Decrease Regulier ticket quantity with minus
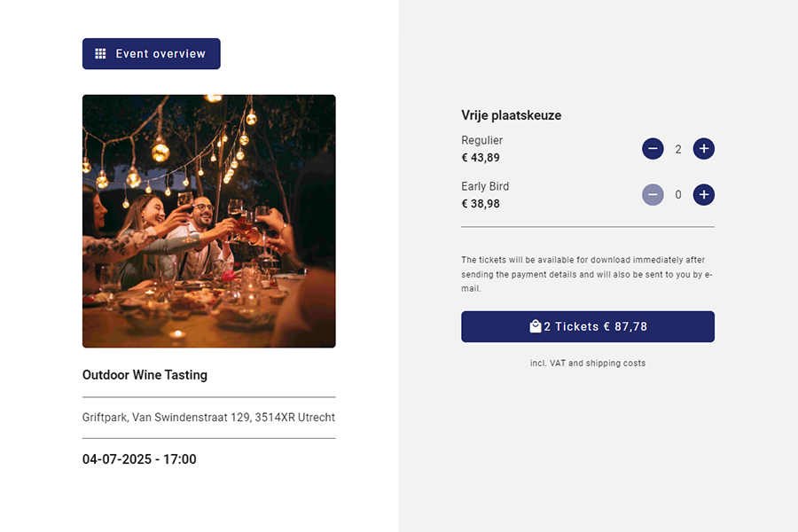Viewport: 798px width, 532px height. pos(653,149)
